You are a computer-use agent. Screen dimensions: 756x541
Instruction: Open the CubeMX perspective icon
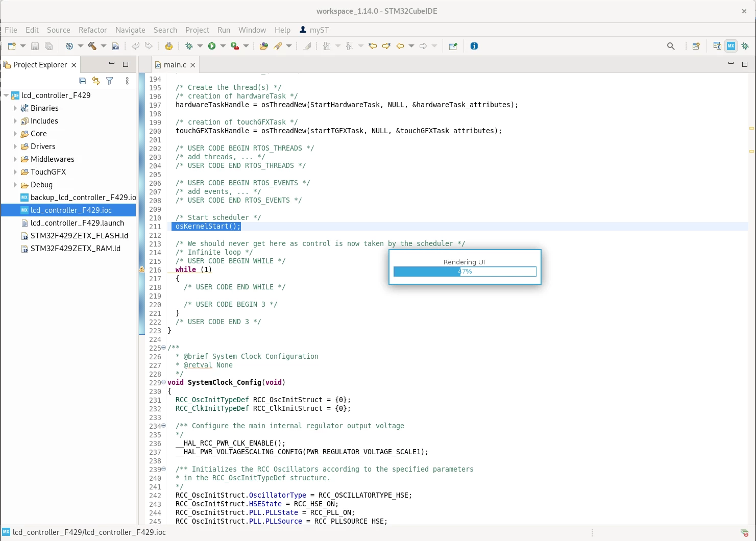tap(731, 46)
